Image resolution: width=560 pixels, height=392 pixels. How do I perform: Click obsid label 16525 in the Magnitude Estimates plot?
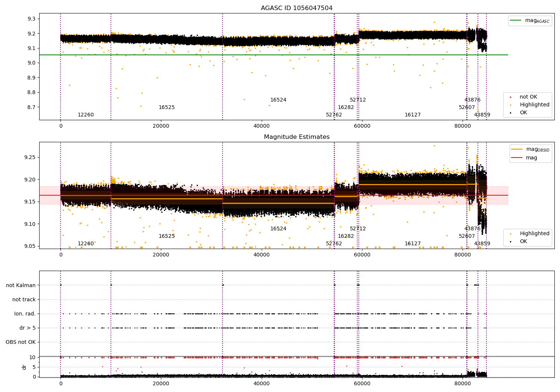[167, 236]
